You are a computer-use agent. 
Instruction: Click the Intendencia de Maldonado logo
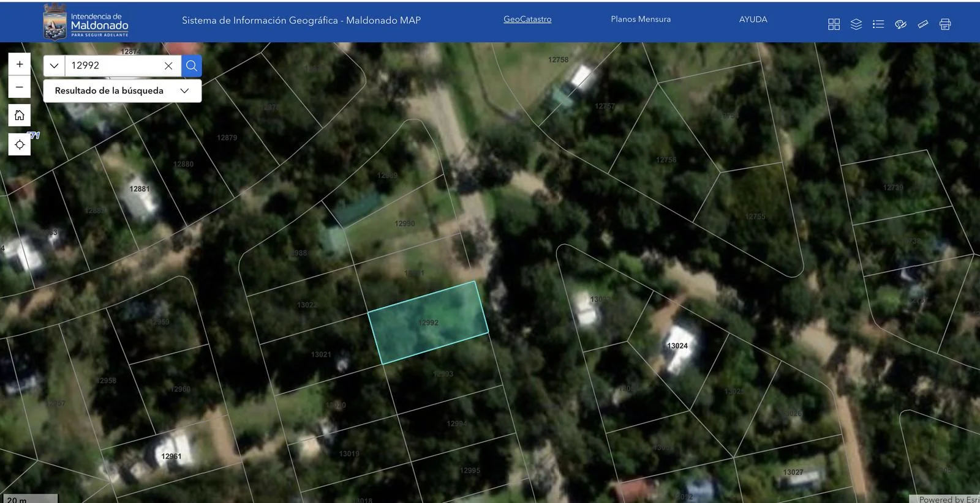(x=86, y=22)
